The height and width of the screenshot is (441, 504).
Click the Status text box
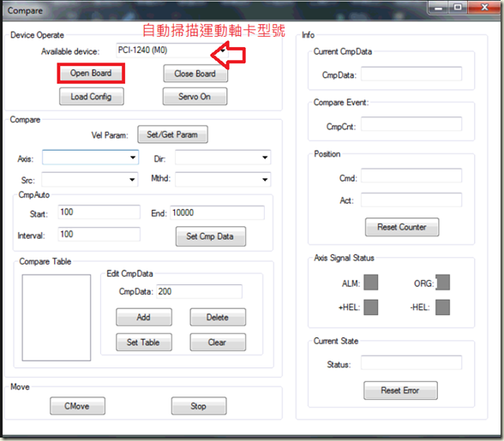coord(411,362)
